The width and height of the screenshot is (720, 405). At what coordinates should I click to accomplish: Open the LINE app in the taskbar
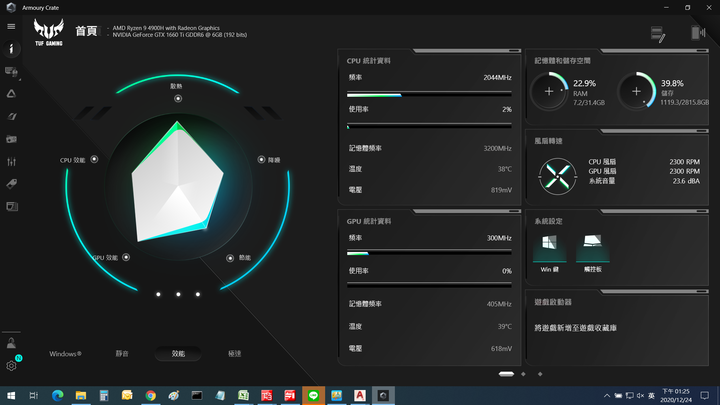[x=313, y=395]
